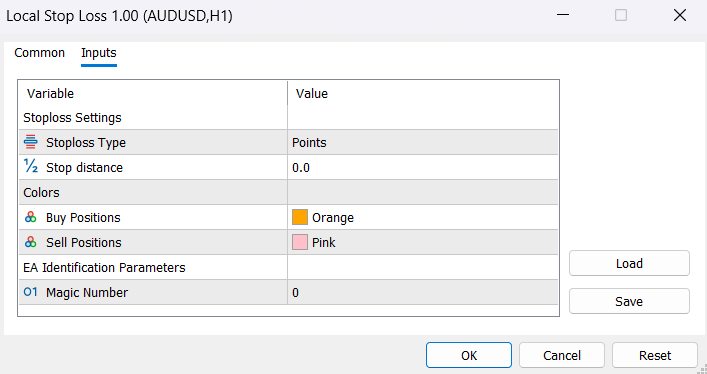Click the Load button

coord(629,263)
